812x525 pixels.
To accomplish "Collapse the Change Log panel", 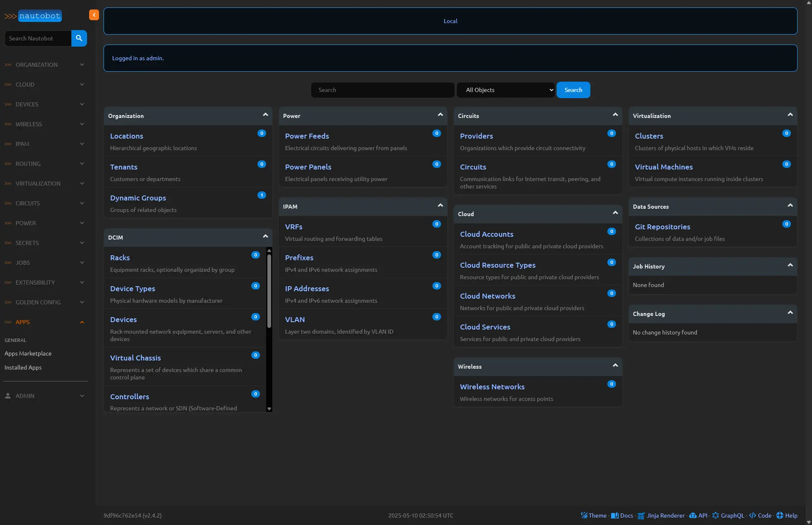I will click(x=790, y=313).
